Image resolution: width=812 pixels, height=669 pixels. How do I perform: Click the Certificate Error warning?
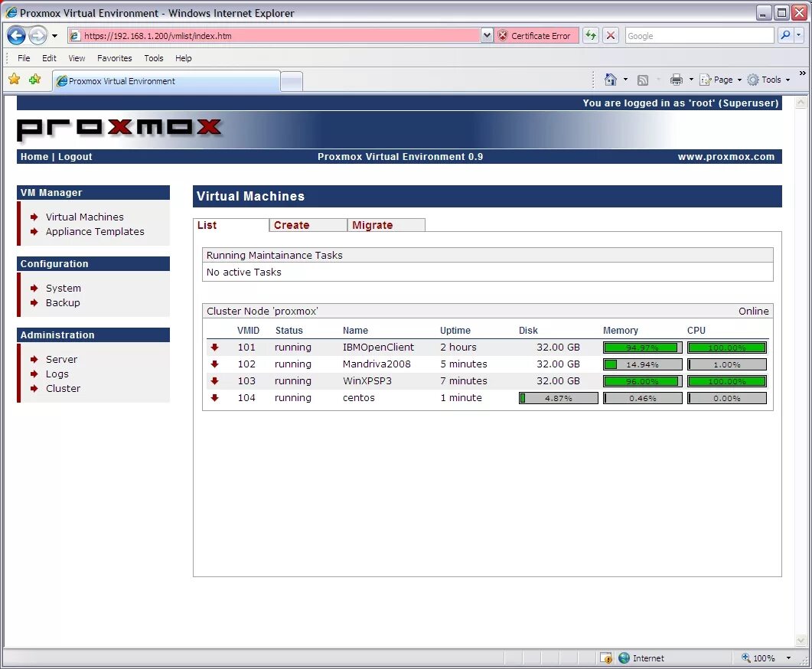click(536, 36)
